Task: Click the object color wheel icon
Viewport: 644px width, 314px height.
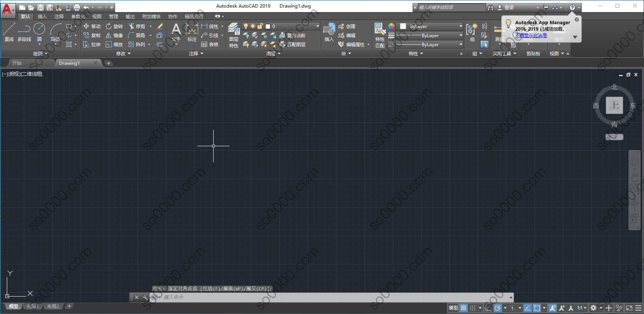Action: point(391,26)
